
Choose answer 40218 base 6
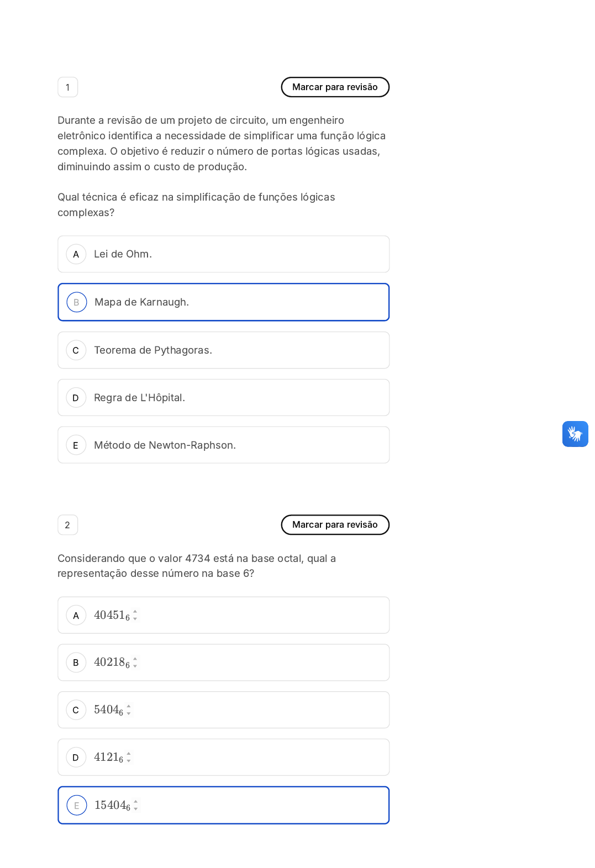pyautogui.click(x=223, y=662)
